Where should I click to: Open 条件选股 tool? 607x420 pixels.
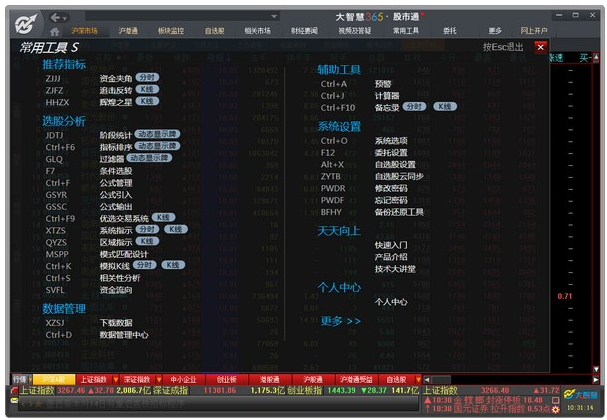[116, 171]
